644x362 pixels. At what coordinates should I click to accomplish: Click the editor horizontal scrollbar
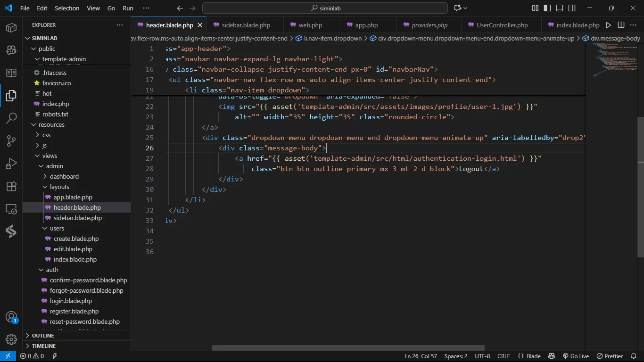(x=348, y=348)
